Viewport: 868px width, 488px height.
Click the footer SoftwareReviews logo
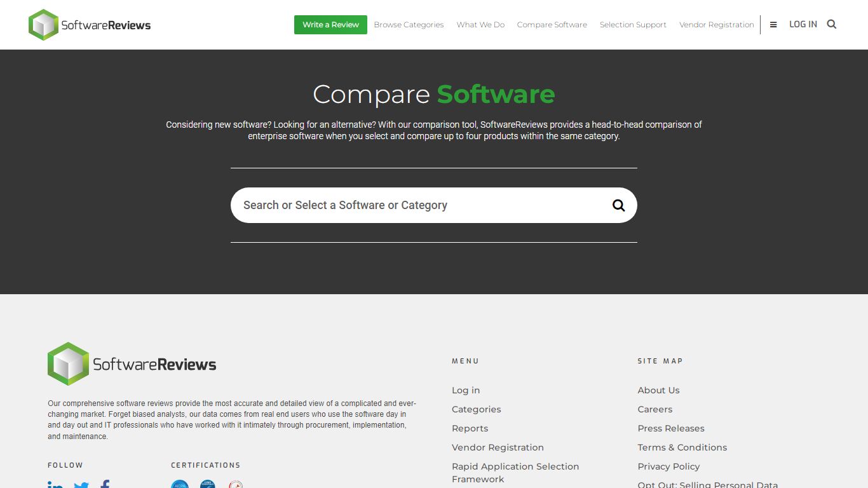(132, 364)
